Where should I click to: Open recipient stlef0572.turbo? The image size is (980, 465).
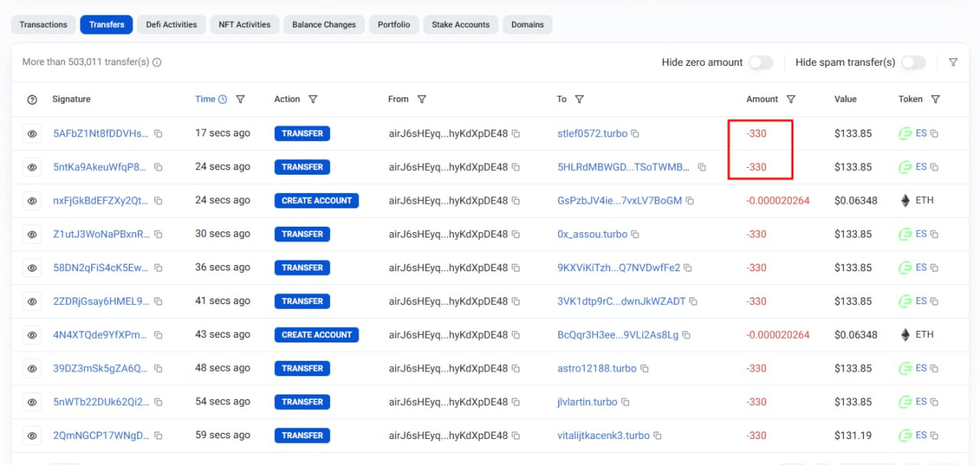pos(592,133)
